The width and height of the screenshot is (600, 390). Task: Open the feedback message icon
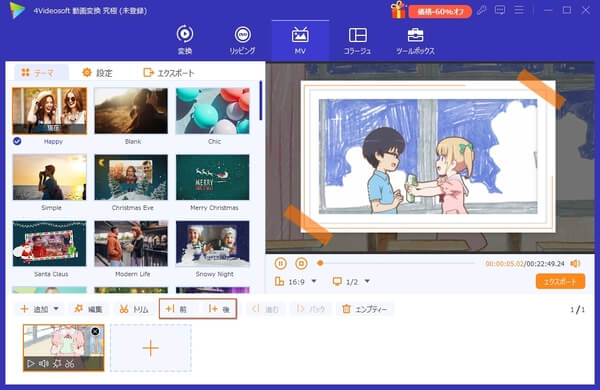pos(500,10)
